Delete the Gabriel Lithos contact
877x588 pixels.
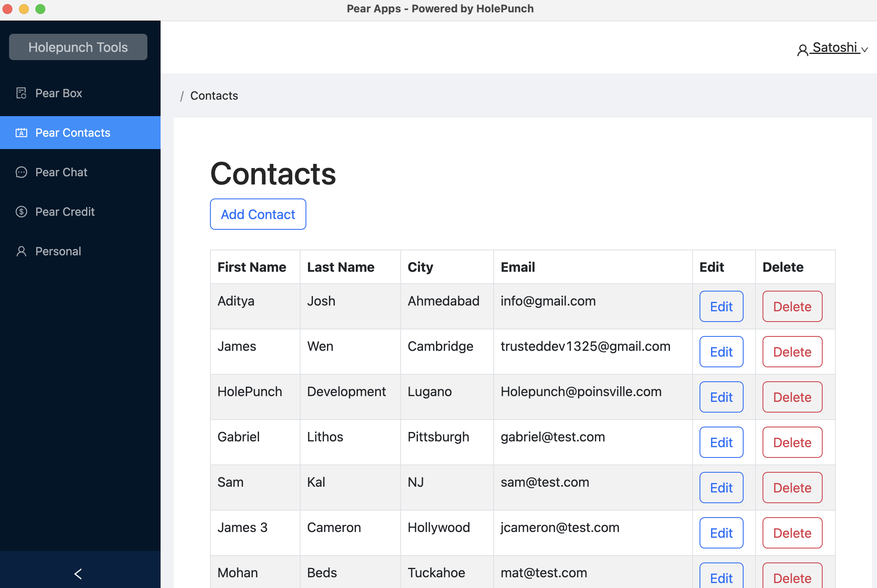coord(792,442)
